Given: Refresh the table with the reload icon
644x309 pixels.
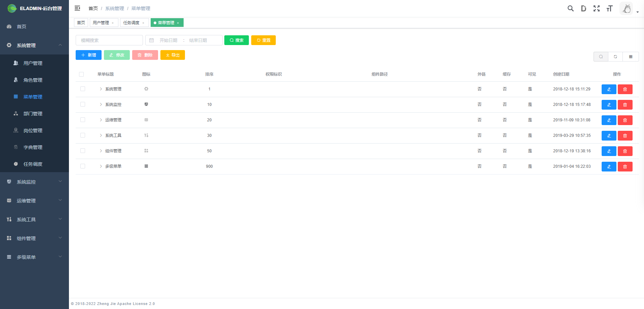Looking at the screenshot, I should pos(615,56).
